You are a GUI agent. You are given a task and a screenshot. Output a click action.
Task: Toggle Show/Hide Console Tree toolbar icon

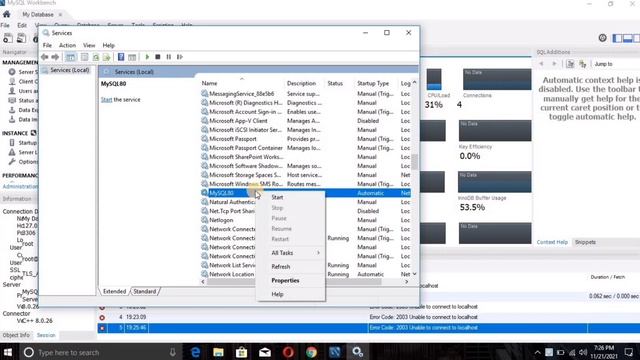click(x=71, y=57)
